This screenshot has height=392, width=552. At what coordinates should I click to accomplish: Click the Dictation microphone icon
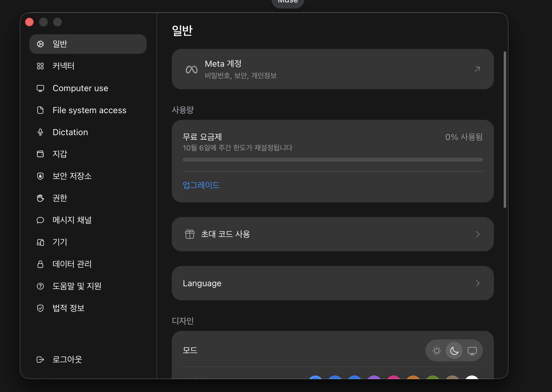pyautogui.click(x=40, y=132)
